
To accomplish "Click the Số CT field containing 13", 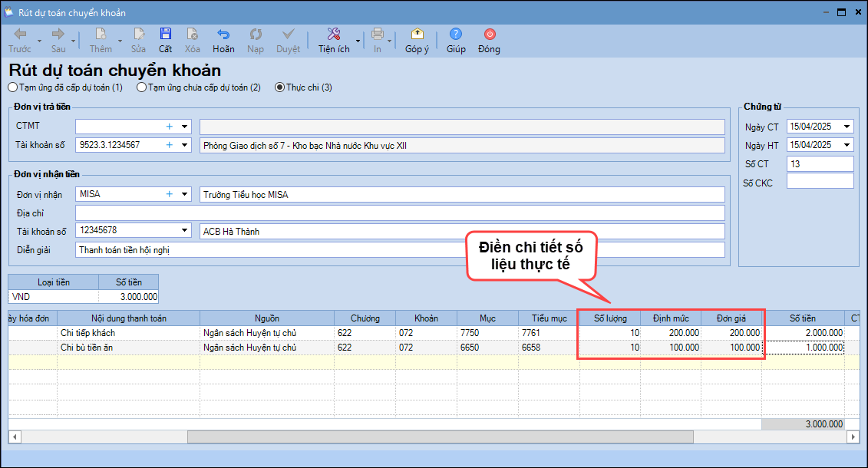I will tap(820, 163).
